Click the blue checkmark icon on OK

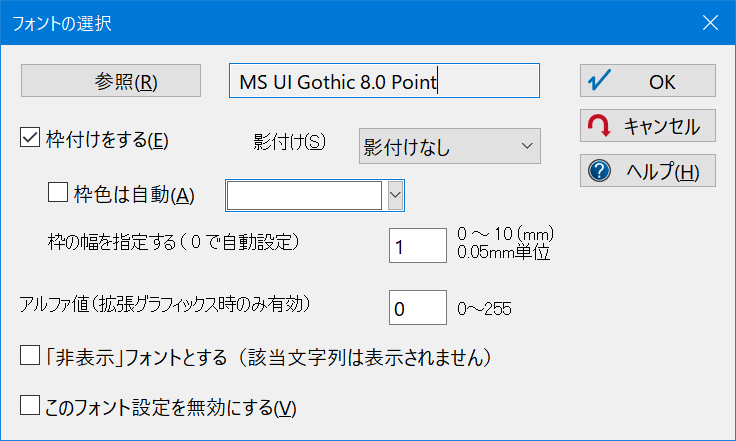599,80
